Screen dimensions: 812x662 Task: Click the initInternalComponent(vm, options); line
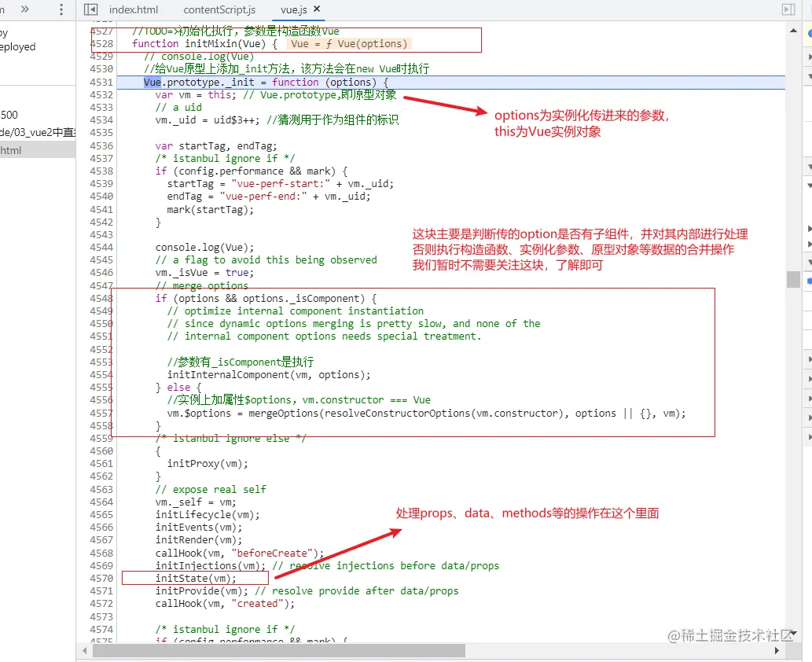pos(269,374)
